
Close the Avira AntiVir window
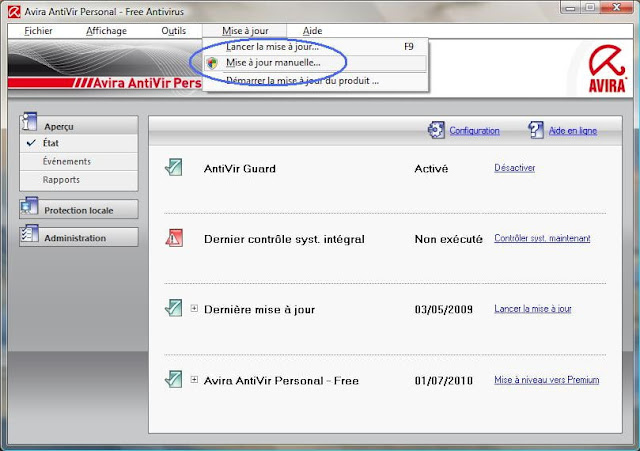point(617,7)
